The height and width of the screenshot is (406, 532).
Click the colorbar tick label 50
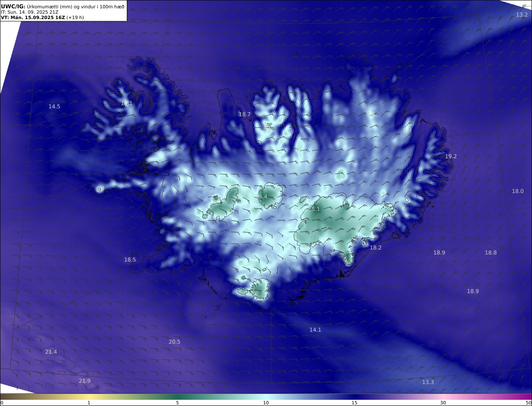pos(528,403)
